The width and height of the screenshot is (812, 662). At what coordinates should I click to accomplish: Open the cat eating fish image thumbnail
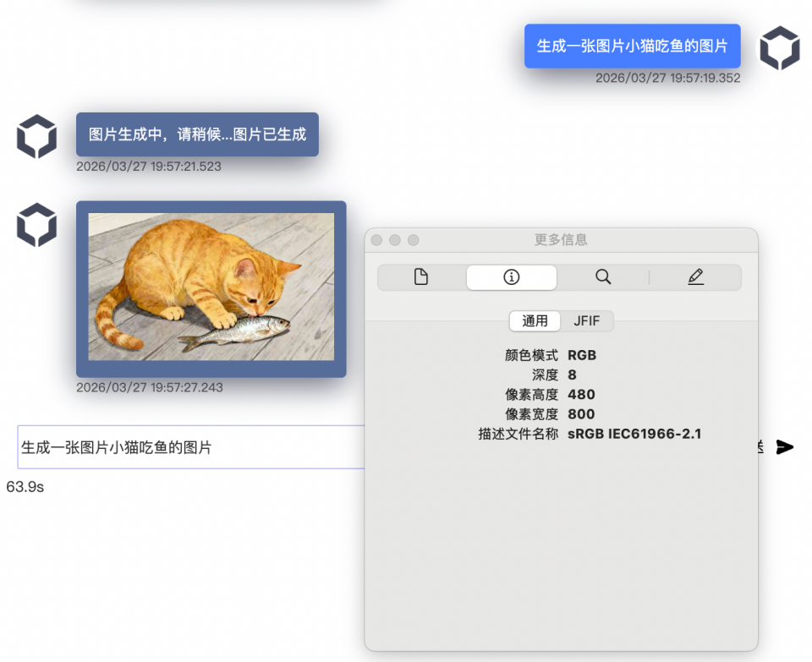click(x=210, y=287)
